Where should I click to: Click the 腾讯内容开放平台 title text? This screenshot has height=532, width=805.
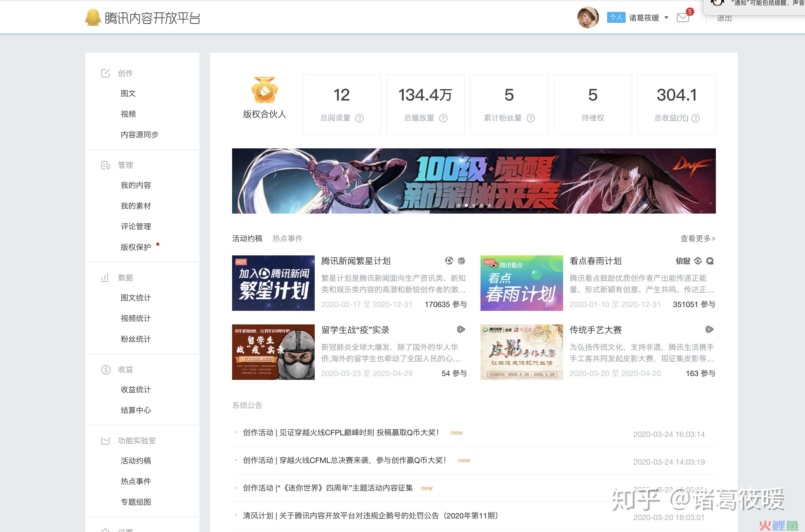pos(152,18)
